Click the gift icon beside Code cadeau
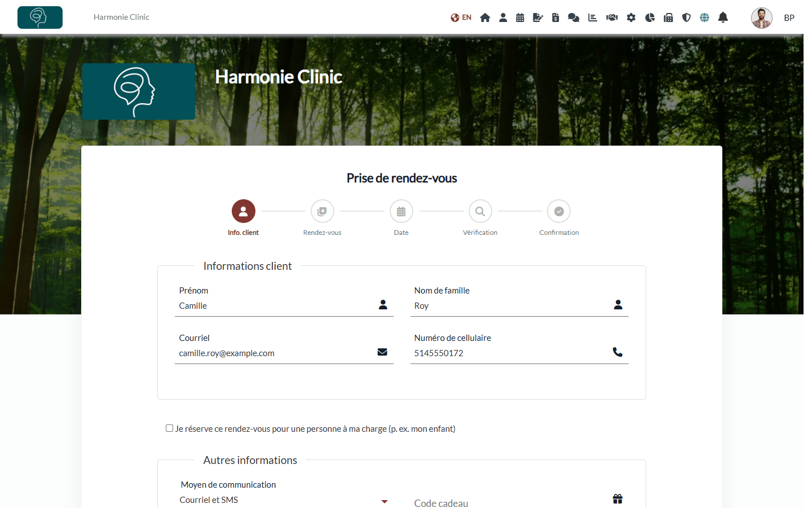 point(618,499)
